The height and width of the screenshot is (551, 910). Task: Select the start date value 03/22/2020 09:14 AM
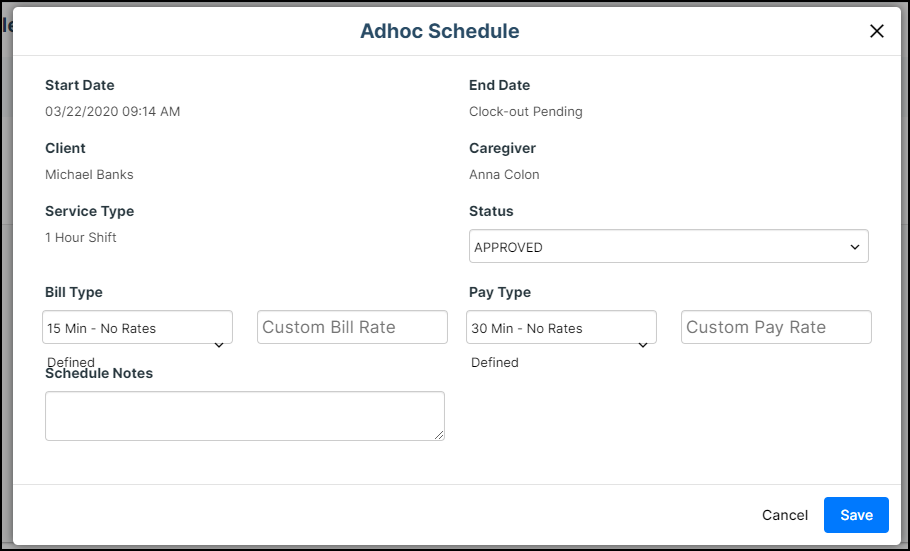click(113, 112)
